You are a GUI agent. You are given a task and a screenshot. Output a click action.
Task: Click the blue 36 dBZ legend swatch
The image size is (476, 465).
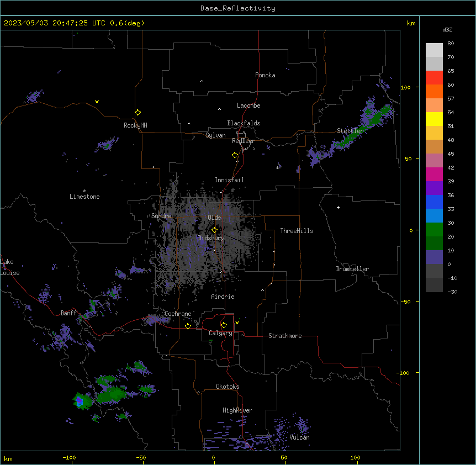pyautogui.click(x=434, y=202)
